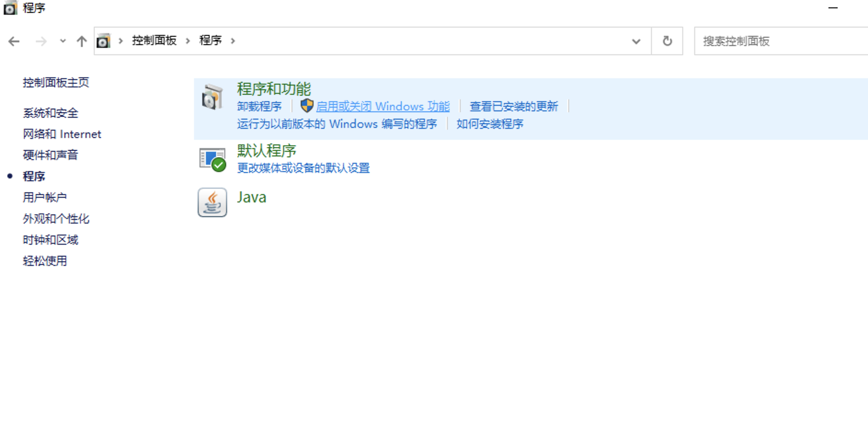Viewport: 868px width, 437px height.
Task: Expand the chevron after the address bar icon
Action: pos(120,41)
